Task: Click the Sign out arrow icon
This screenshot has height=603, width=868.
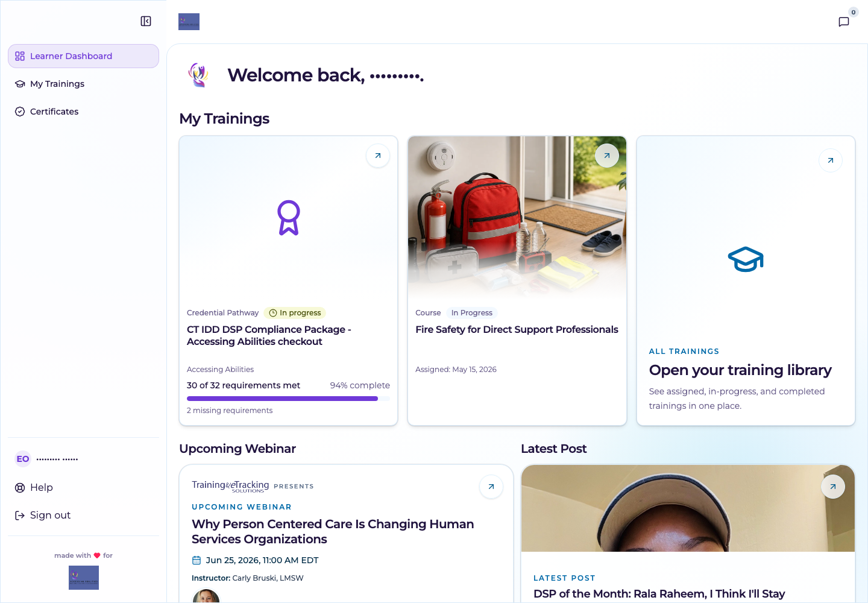Action: (x=20, y=516)
